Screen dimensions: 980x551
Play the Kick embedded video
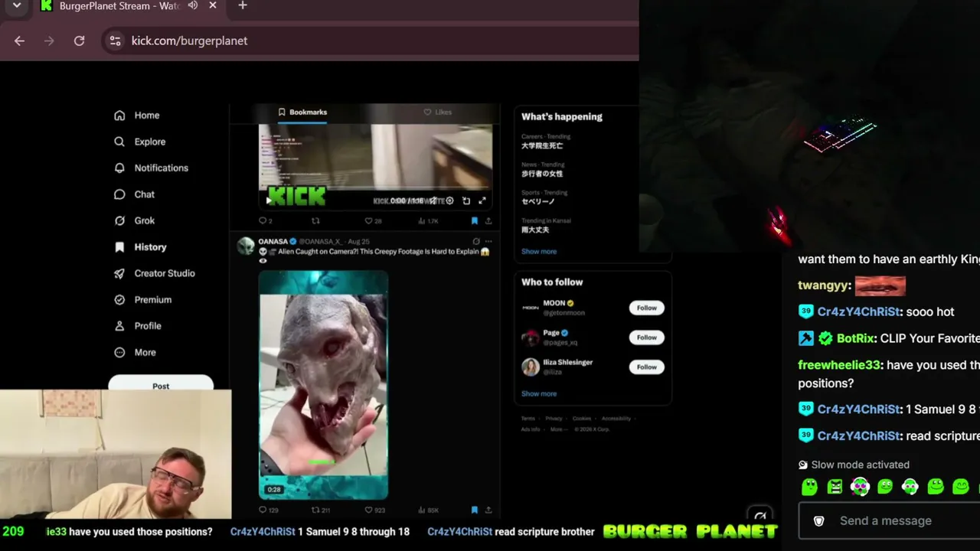point(268,201)
